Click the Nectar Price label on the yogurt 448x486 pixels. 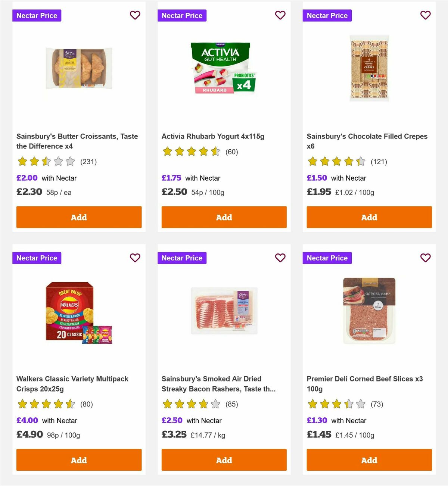182,15
